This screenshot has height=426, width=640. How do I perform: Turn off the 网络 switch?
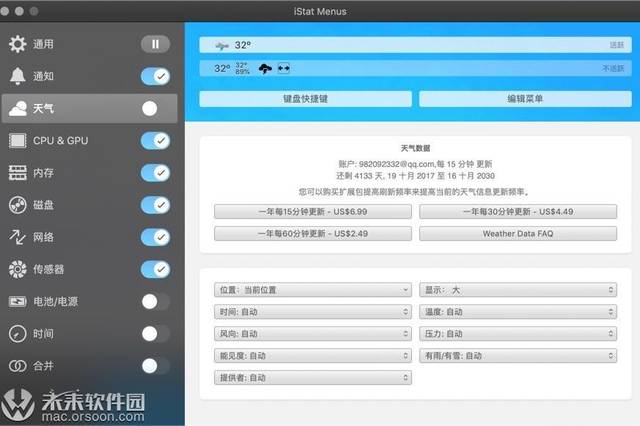point(156,237)
